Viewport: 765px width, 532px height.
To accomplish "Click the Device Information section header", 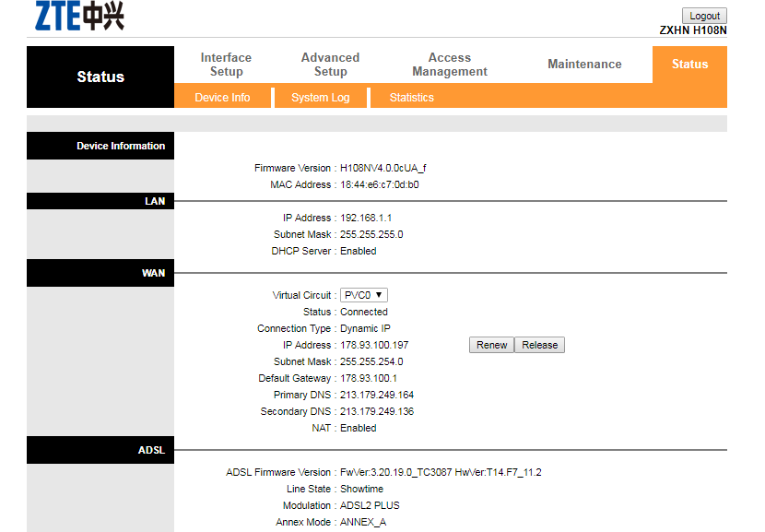I will point(120,146).
